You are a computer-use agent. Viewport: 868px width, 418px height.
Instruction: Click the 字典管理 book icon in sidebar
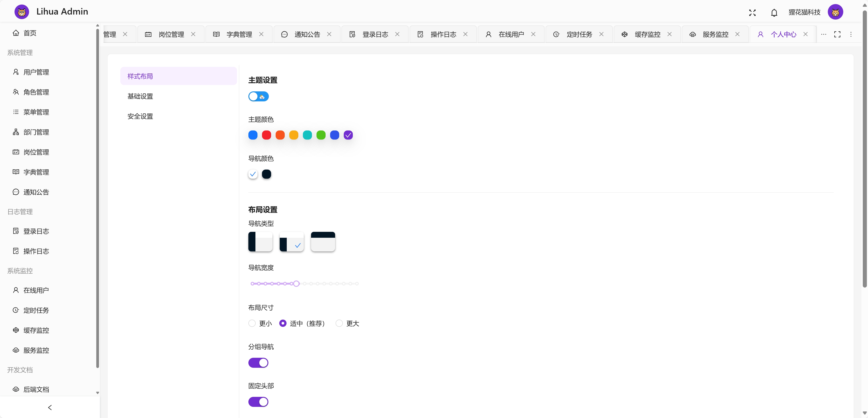tap(16, 172)
